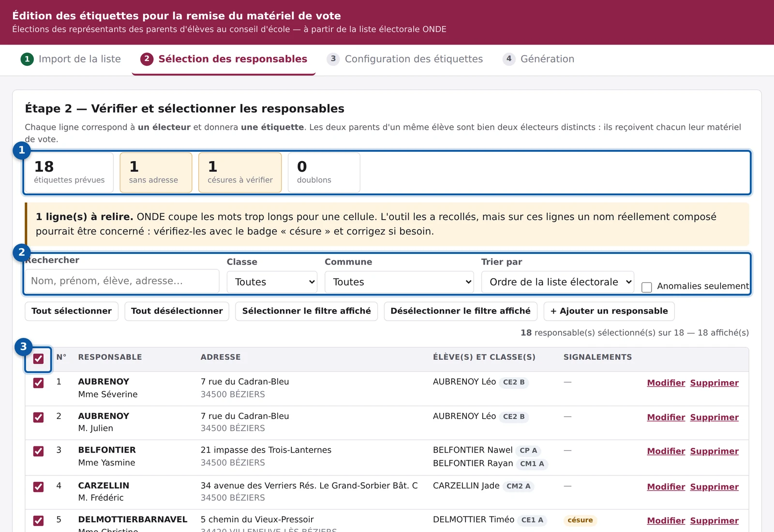
Task: Click Modifier for BELFONTIER row
Action: pyautogui.click(x=666, y=451)
